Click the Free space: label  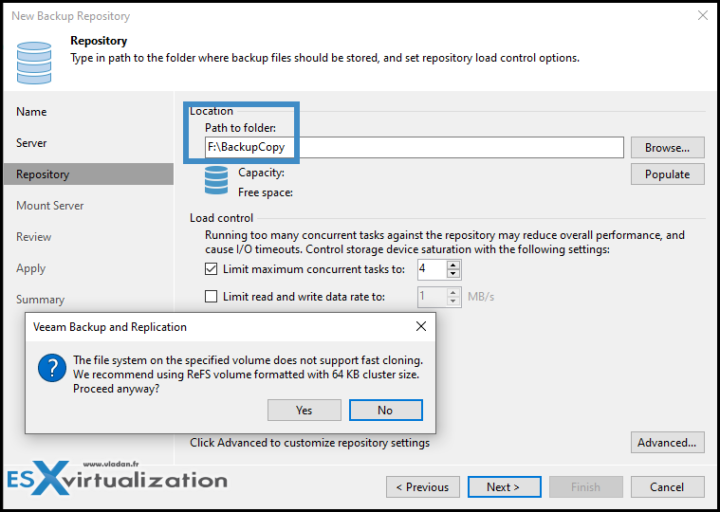[265, 192]
